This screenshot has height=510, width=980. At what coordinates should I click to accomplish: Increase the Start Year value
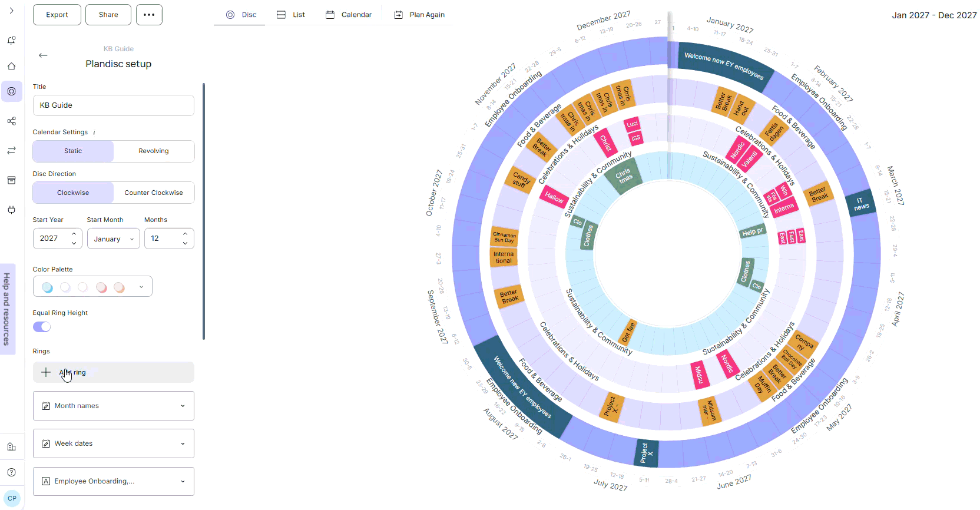click(x=74, y=234)
